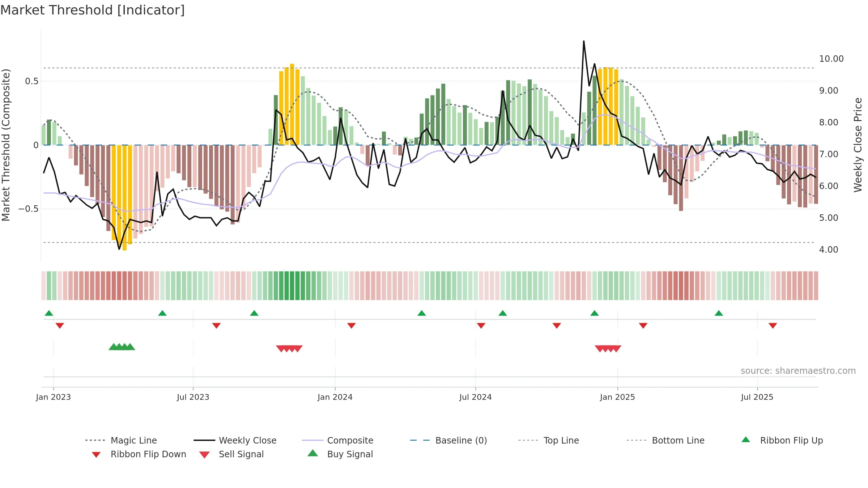This screenshot has height=488, width=868.
Task: Click the Jul 2025 x-axis label
Action: tap(757, 397)
